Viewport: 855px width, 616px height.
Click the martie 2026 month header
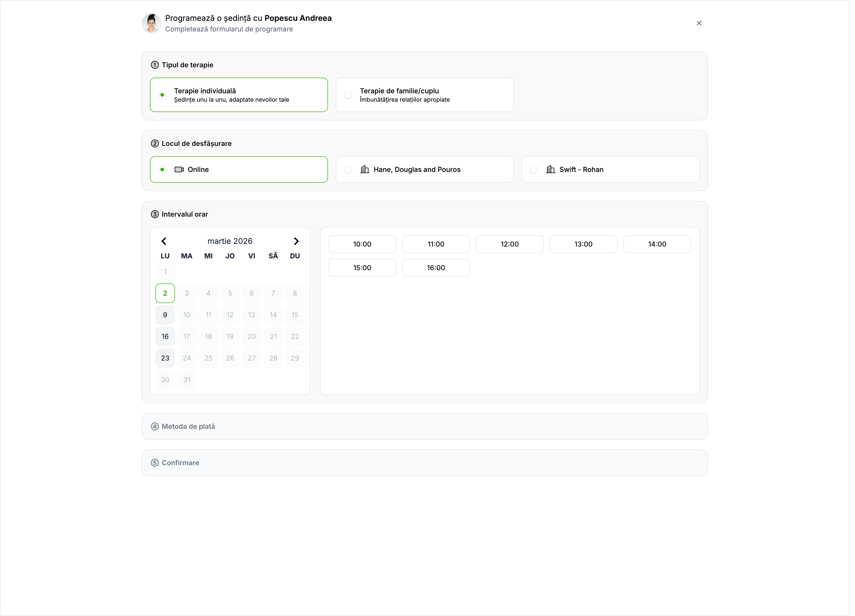coord(230,241)
